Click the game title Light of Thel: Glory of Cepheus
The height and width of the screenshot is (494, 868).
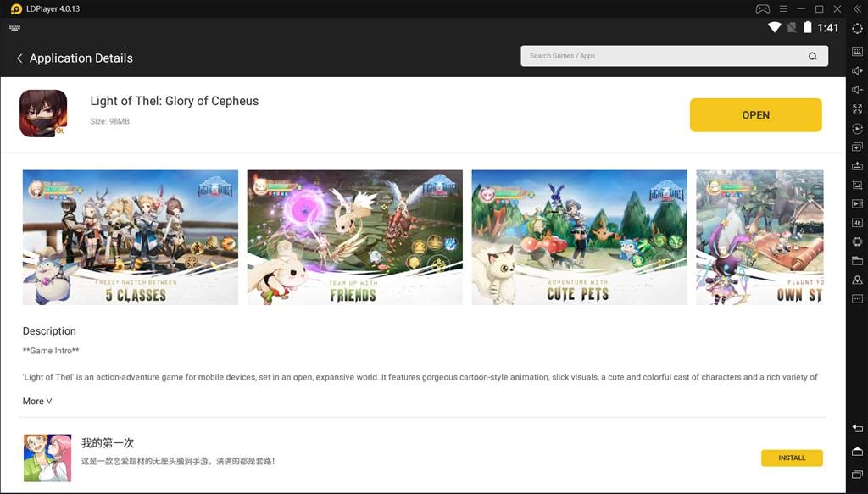(175, 101)
